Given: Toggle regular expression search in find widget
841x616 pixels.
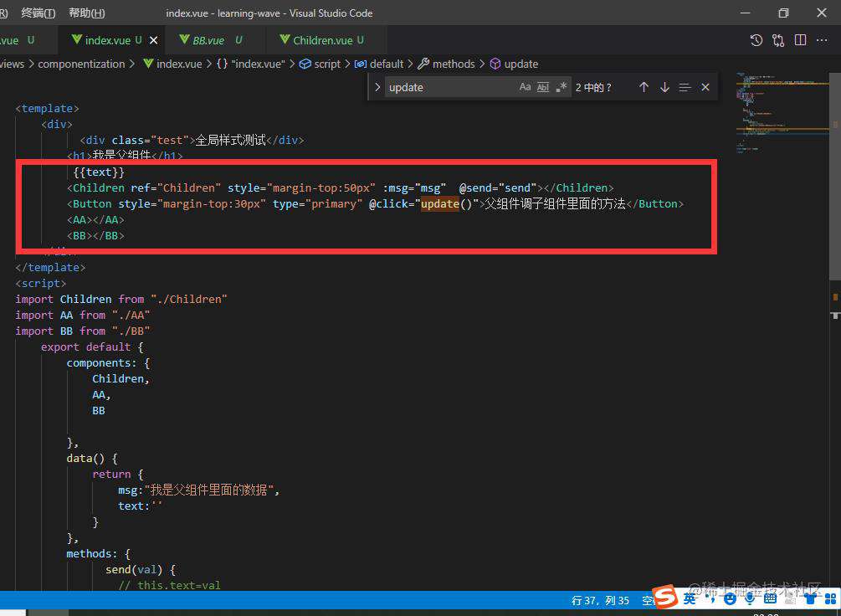Looking at the screenshot, I should pos(561,87).
